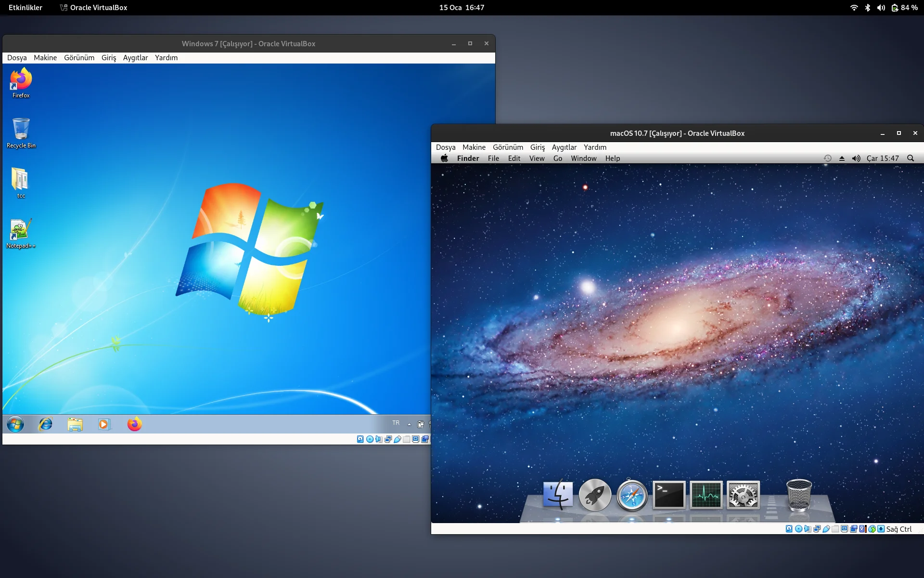Viewport: 924px width, 578px height.
Task: Open the Oracle VirtualBox app menu in top bar
Action: pos(94,8)
